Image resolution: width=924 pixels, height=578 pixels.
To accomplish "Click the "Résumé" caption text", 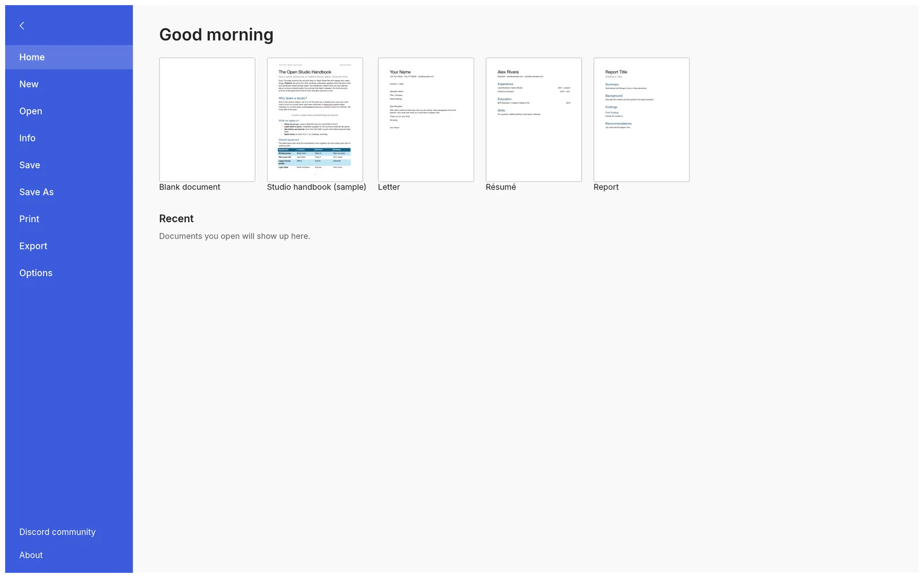I will [x=501, y=187].
